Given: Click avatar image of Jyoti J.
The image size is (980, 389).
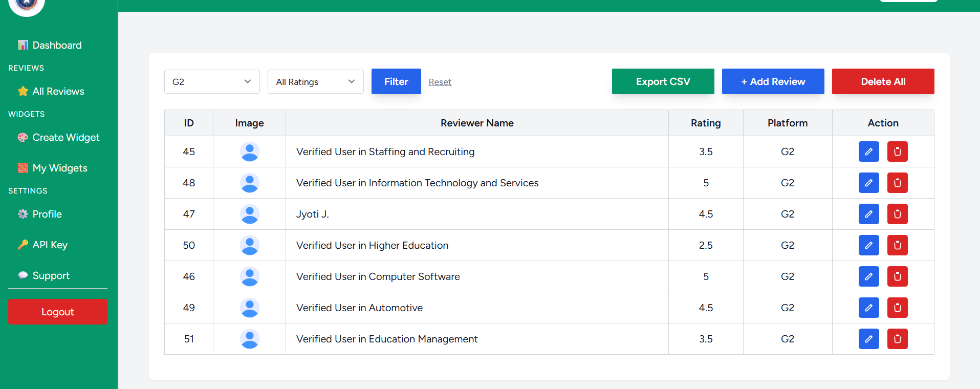Looking at the screenshot, I should point(249,214).
